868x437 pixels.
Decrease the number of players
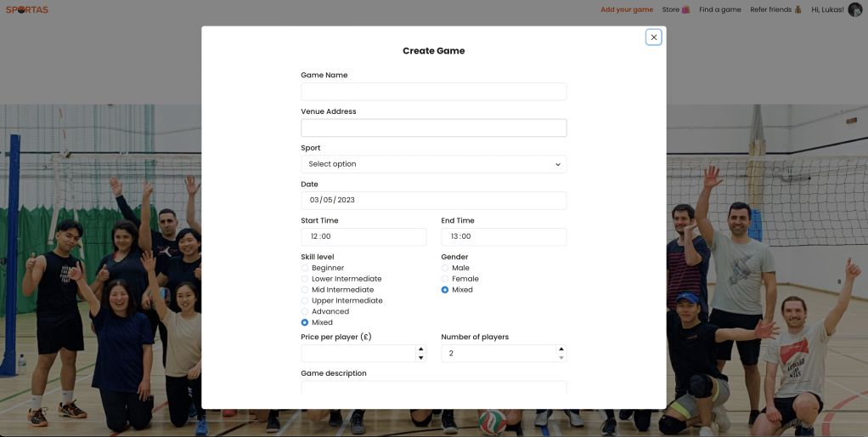point(561,358)
